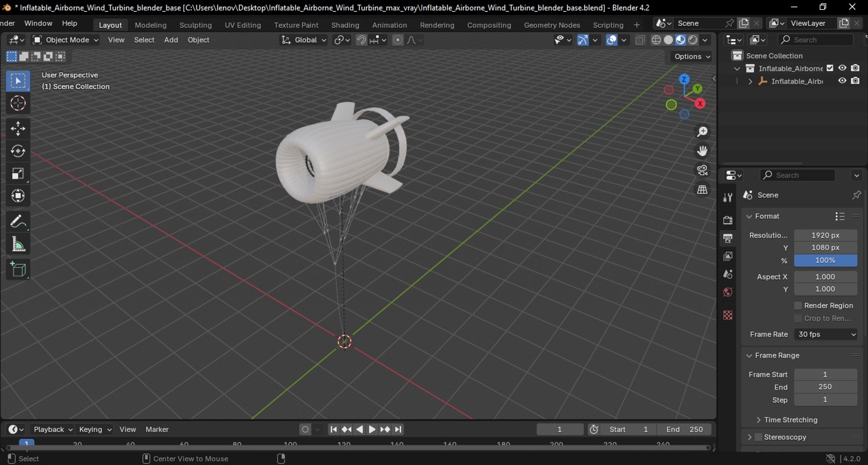868x465 pixels.
Task: Click the resolution percentage 100% slider
Action: point(826,261)
